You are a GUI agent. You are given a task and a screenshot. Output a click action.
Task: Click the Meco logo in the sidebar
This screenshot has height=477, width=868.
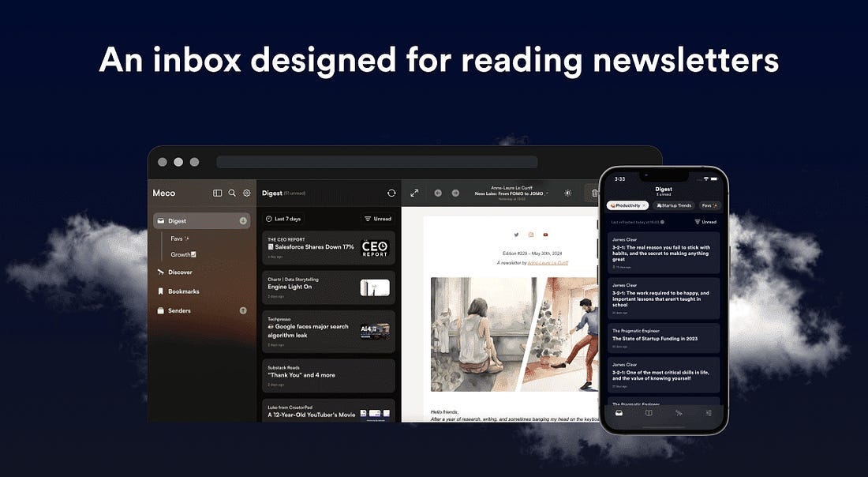click(x=164, y=193)
